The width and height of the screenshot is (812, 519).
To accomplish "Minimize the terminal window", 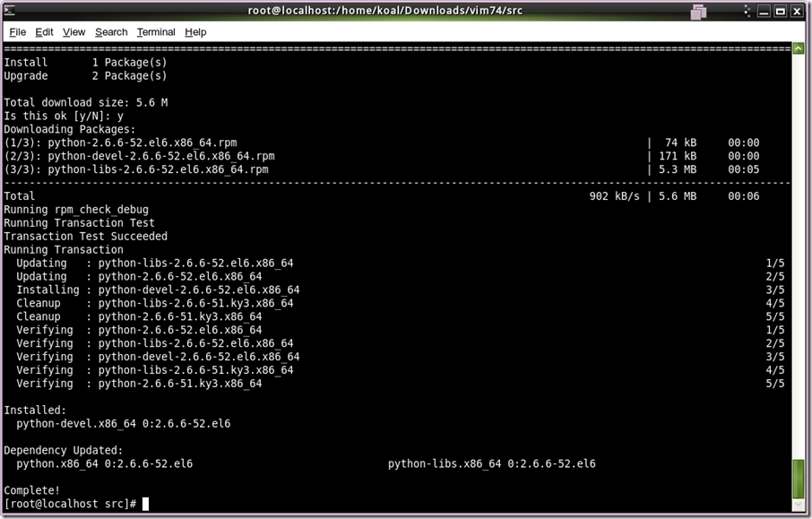I will coord(764,11).
